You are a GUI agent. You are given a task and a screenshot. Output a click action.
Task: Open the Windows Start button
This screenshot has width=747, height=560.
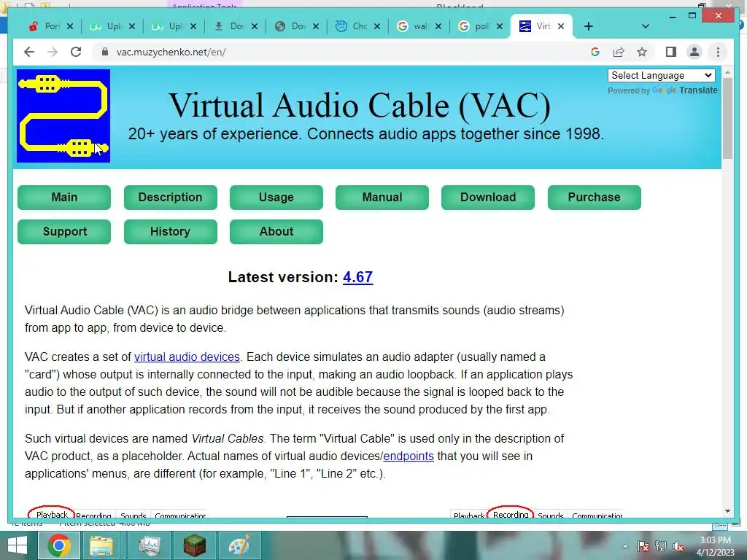18,545
